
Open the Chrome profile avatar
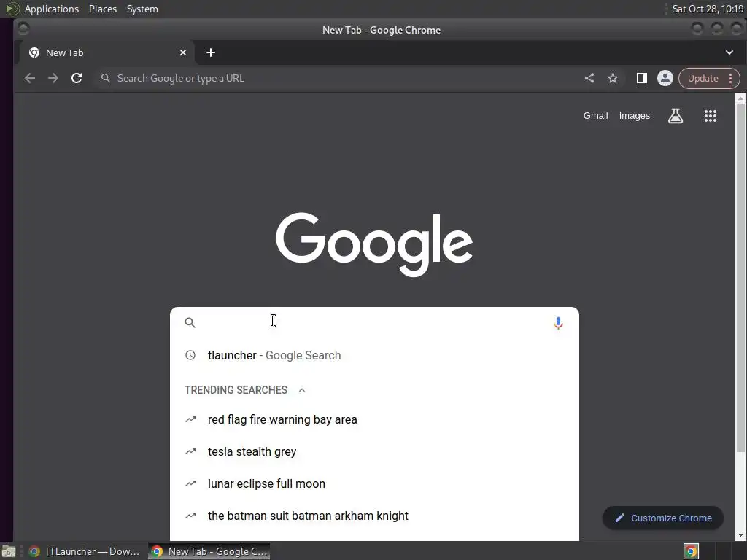[x=665, y=78]
